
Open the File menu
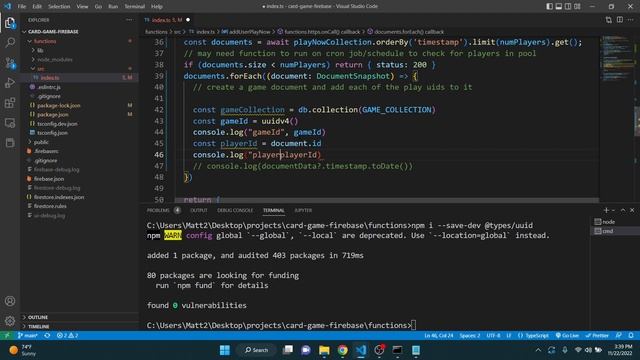click(x=22, y=7)
